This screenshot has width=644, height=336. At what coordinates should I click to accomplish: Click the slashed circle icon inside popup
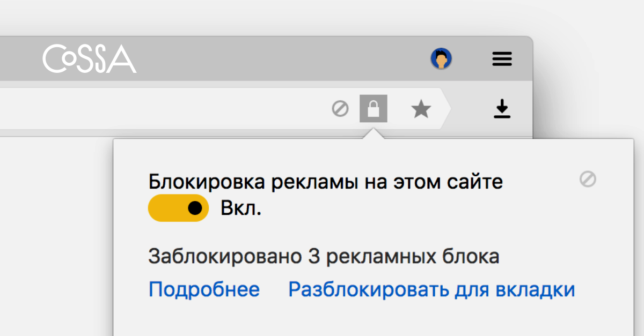coord(588,179)
